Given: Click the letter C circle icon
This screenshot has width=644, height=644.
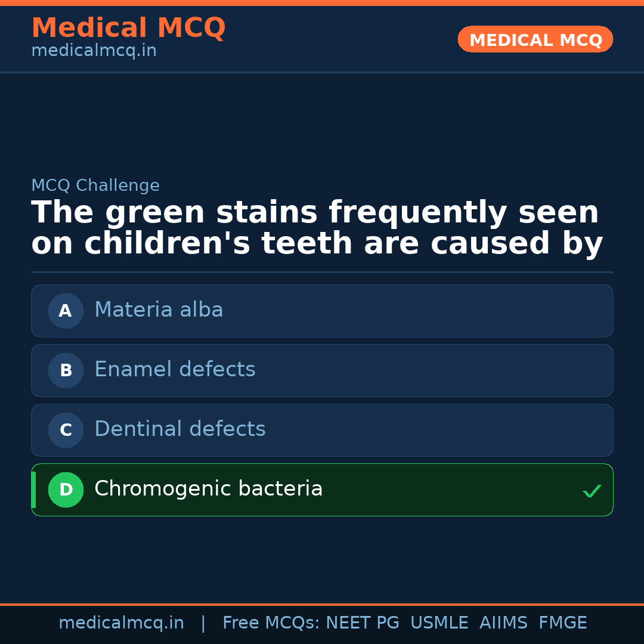Looking at the screenshot, I should pos(66,430).
